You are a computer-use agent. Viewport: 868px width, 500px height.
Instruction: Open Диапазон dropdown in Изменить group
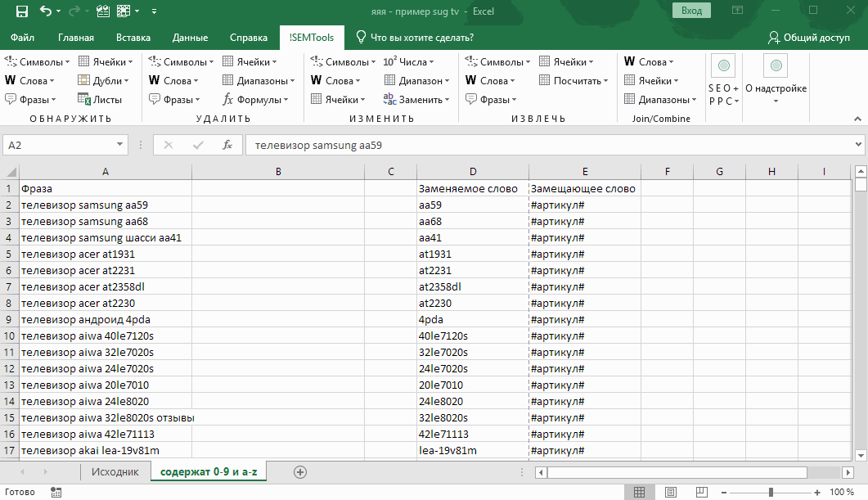click(x=417, y=81)
